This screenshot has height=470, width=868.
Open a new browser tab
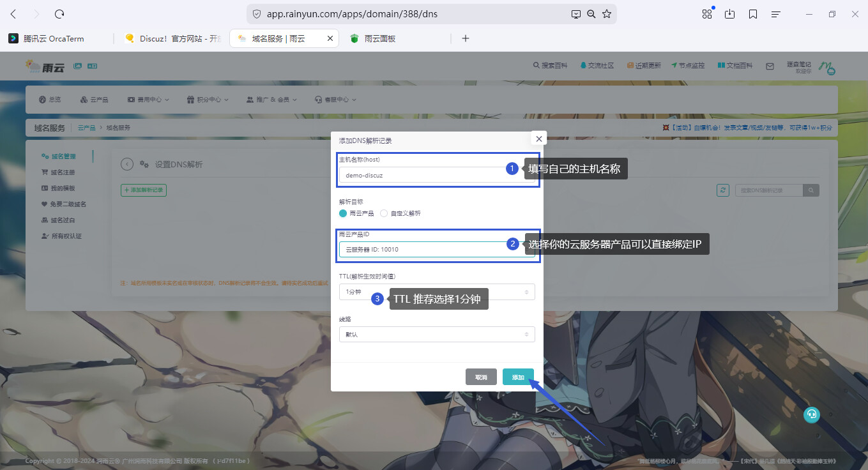tap(466, 38)
